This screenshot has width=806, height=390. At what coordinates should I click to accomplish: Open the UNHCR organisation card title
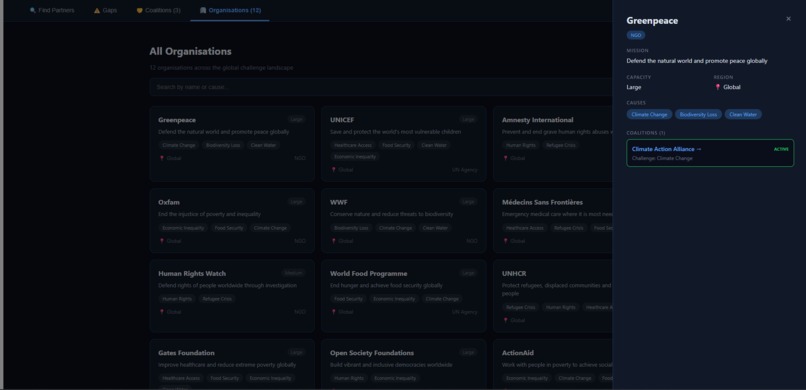[x=514, y=273]
